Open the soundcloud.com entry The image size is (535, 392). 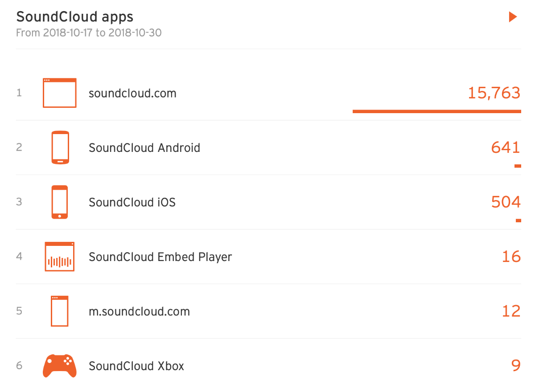(x=132, y=93)
